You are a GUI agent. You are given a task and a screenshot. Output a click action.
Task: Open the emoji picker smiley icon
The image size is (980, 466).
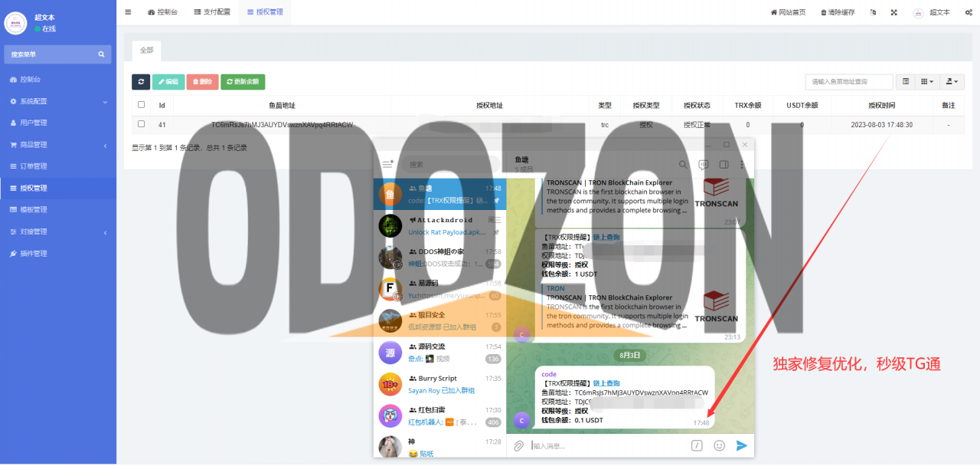719,445
